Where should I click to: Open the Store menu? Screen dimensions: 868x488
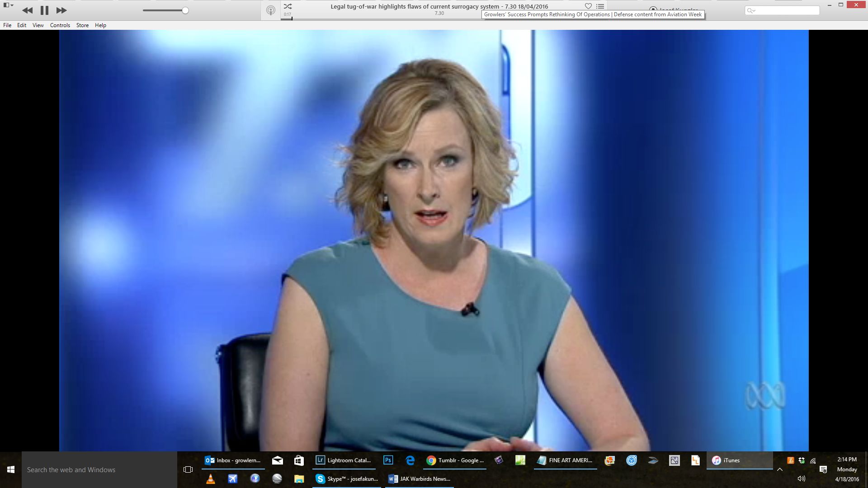coord(82,25)
